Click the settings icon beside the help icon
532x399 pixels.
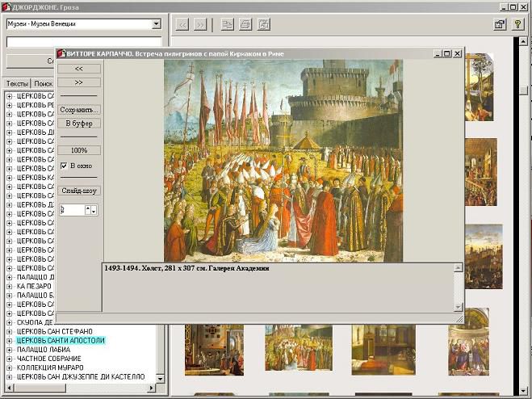[500, 24]
